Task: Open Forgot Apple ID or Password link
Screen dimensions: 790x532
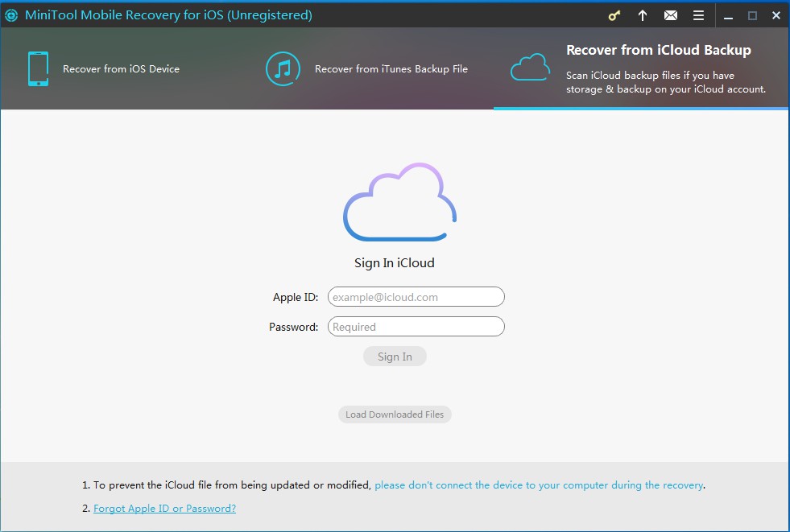Action: [165, 509]
